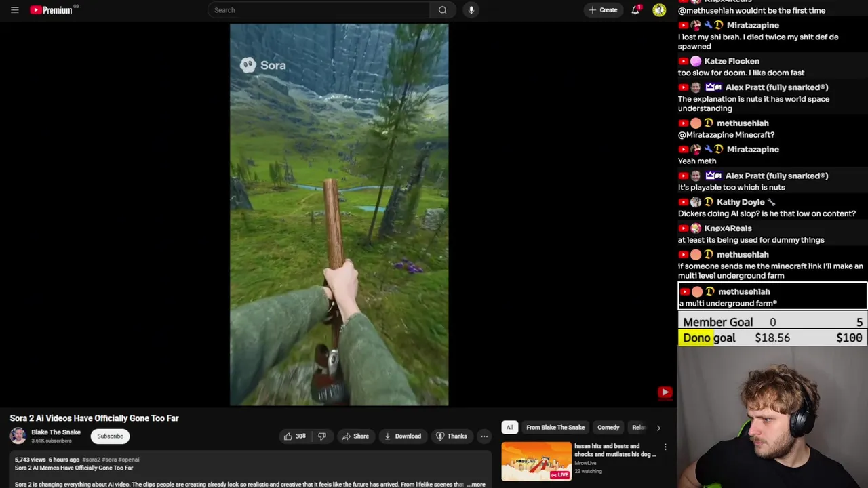The height and width of the screenshot is (488, 868).
Task: Open the MrowLive live stream thumbnail
Action: click(x=536, y=462)
